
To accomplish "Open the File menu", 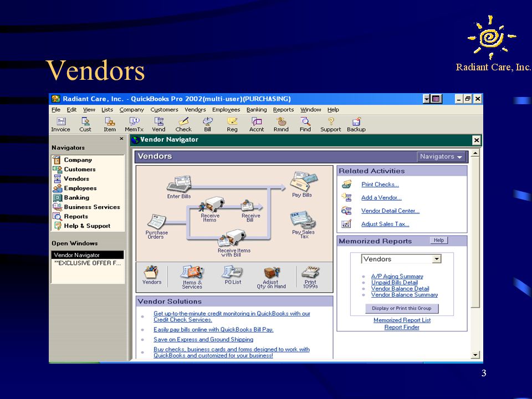I will pos(56,110).
